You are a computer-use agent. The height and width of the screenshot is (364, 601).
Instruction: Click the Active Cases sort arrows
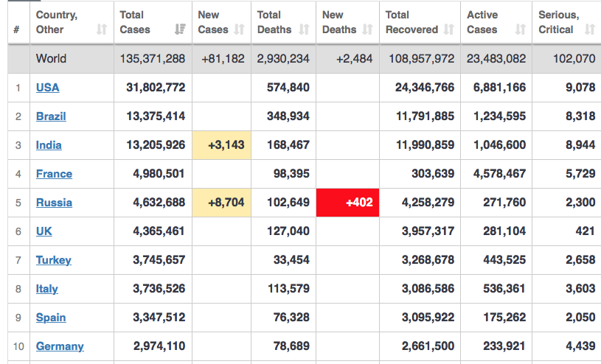pos(521,29)
